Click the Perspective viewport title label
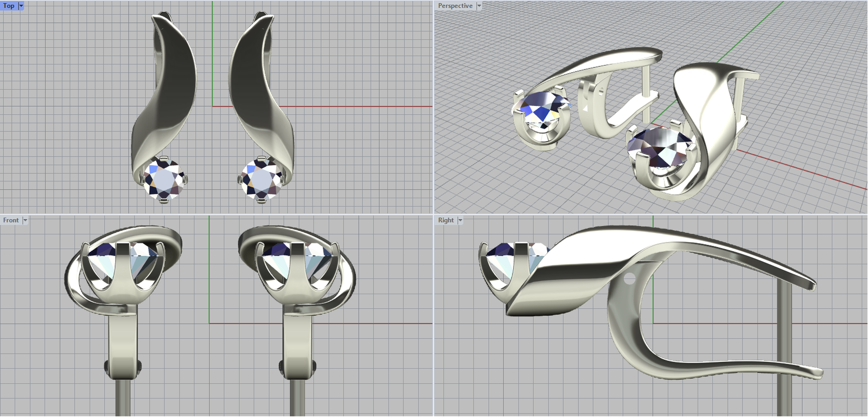 point(455,5)
